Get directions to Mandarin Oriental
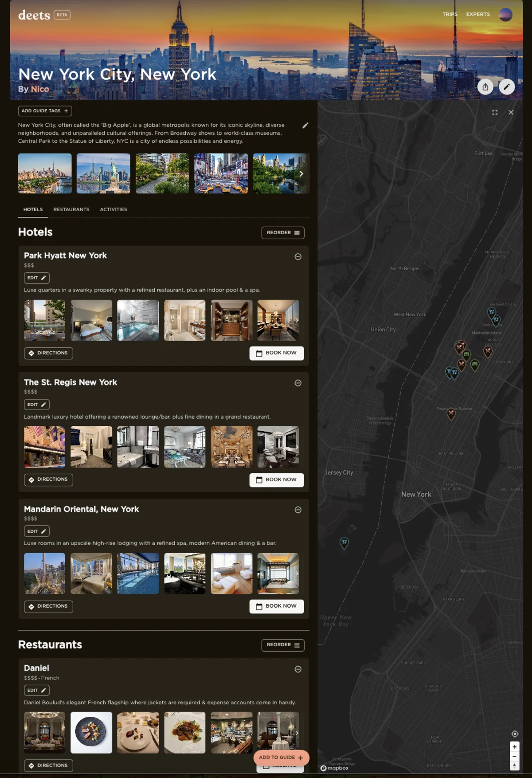This screenshot has height=778, width=532. click(48, 606)
